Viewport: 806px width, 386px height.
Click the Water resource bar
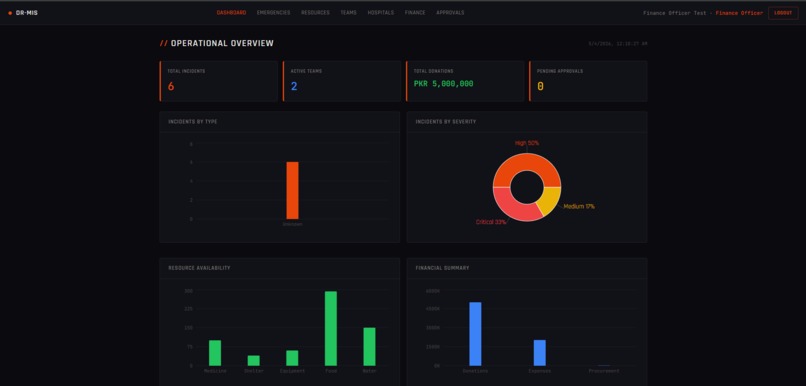click(369, 347)
